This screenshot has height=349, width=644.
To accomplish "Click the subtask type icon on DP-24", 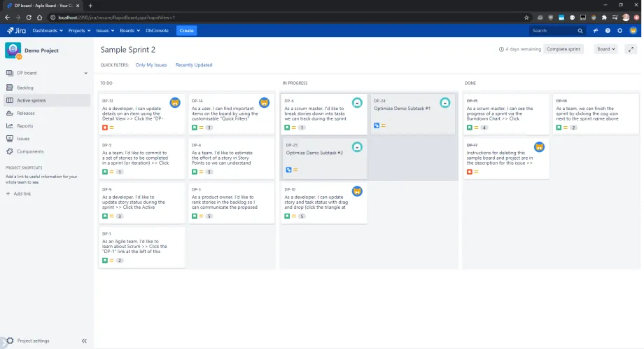I will [377, 125].
